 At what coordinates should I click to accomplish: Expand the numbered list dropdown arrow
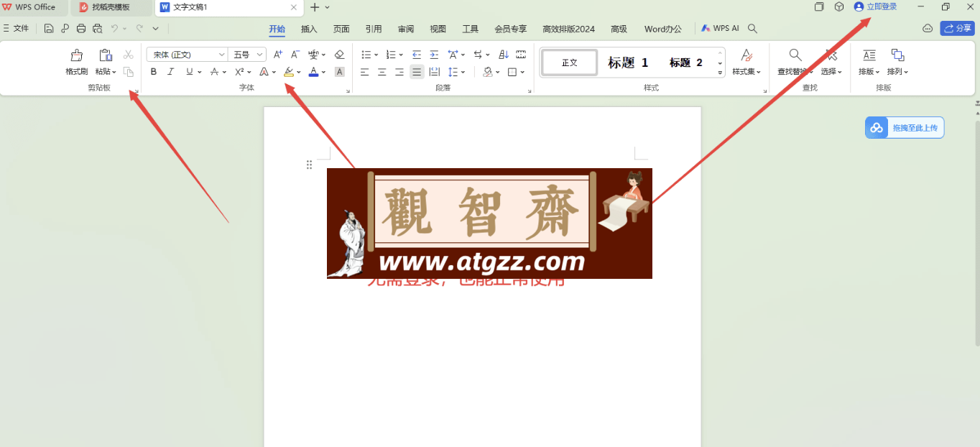(x=400, y=55)
